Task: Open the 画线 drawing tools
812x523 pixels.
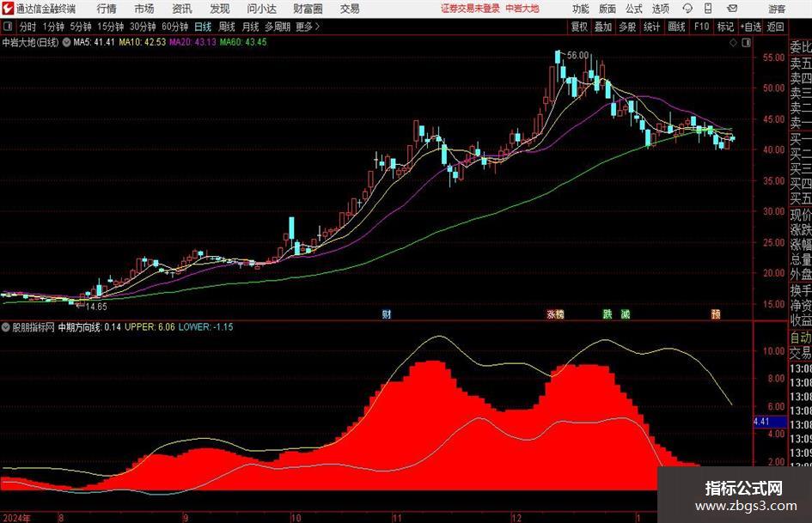Action: point(677,27)
